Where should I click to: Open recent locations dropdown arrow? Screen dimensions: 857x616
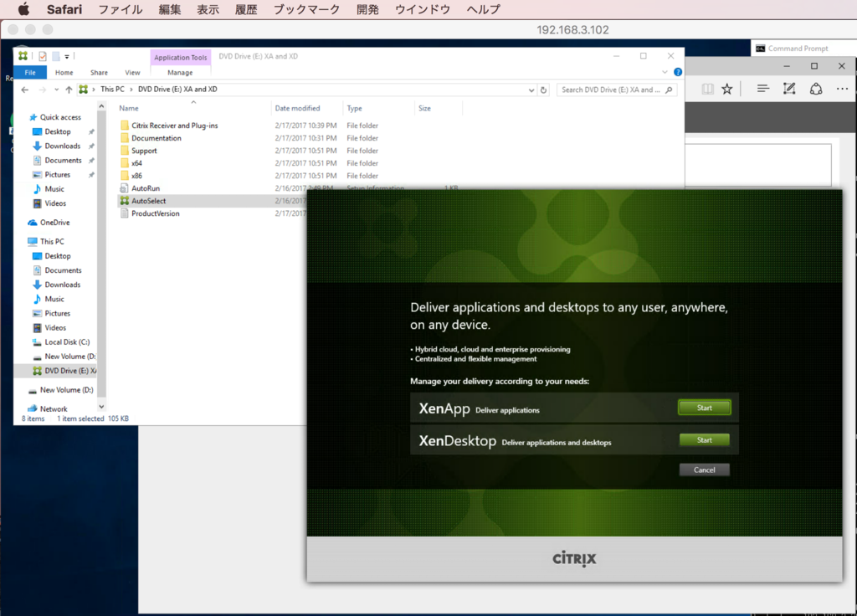pyautogui.click(x=56, y=90)
